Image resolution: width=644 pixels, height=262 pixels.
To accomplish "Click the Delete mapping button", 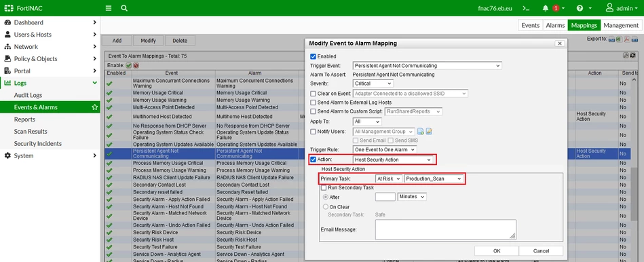I will pos(180,41).
